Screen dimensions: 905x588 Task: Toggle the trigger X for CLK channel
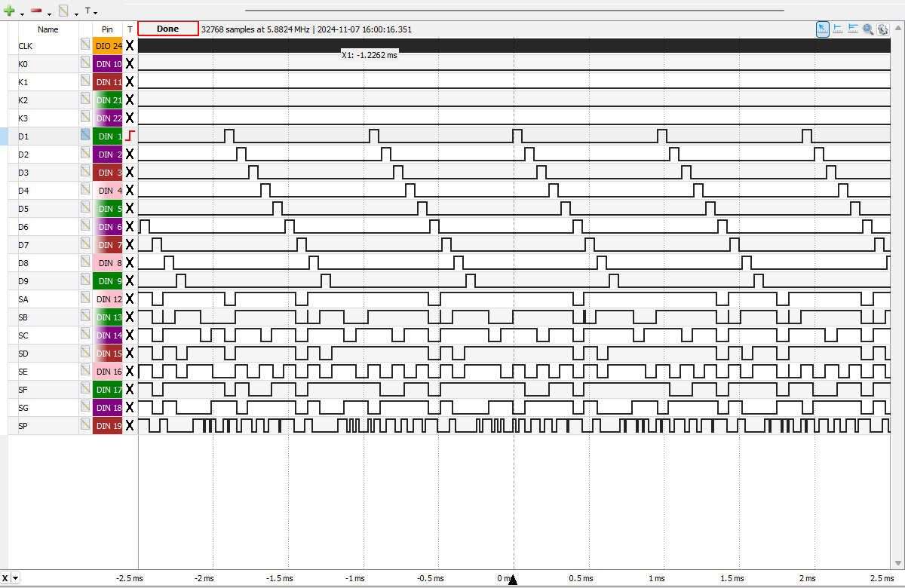(x=130, y=45)
